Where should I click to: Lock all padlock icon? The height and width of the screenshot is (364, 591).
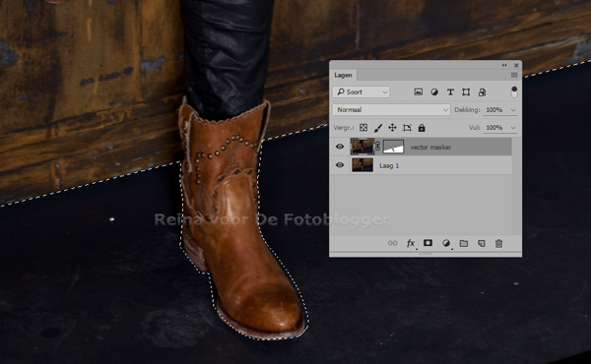pyautogui.click(x=422, y=128)
